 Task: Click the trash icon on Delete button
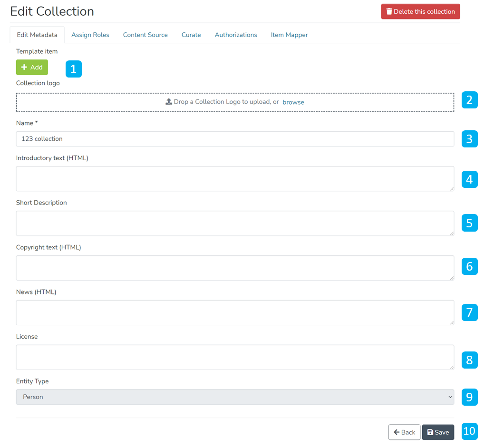[389, 12]
